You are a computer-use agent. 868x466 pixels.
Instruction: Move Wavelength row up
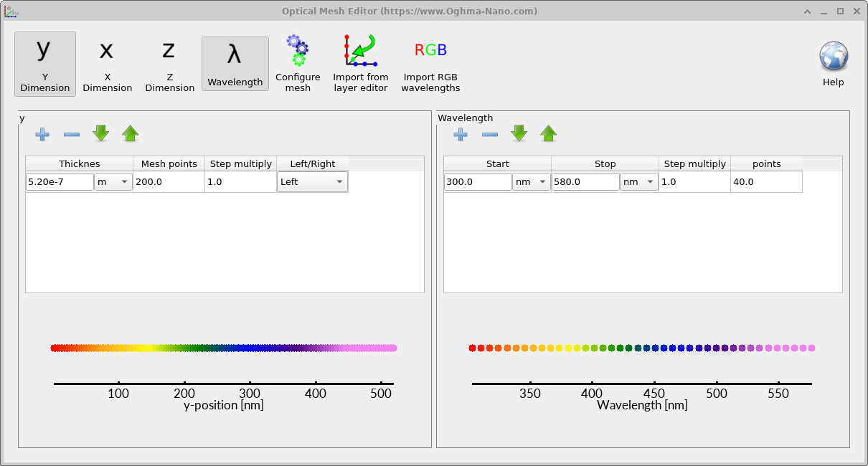[549, 134]
